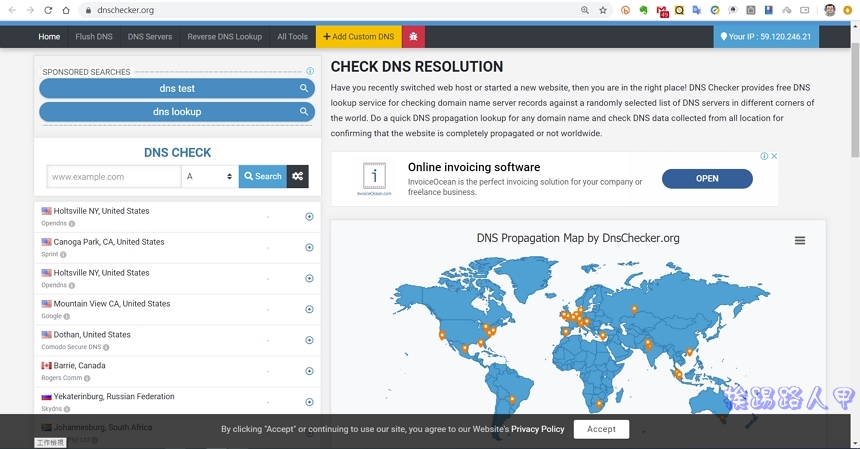Close the InvoiceOcean ad with X
The width and height of the screenshot is (860, 449).
click(x=774, y=156)
